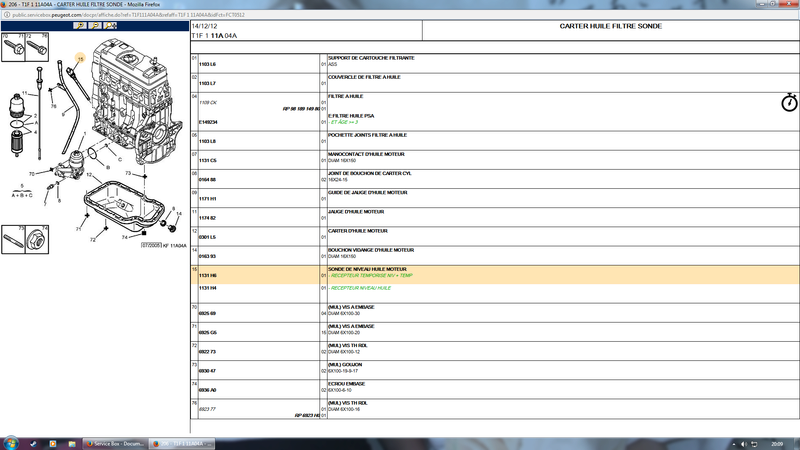Click part number 1103 L8
The height and width of the screenshot is (450, 800).
(x=207, y=141)
